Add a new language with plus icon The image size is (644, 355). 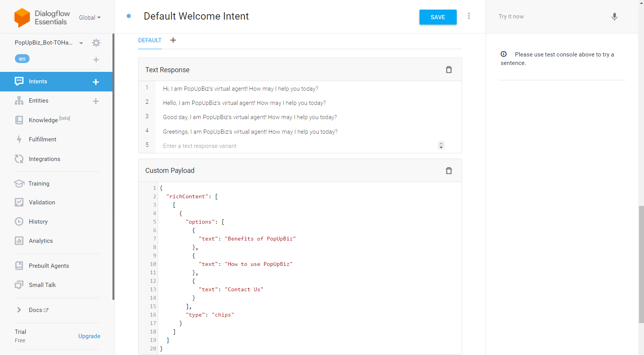coord(96,60)
